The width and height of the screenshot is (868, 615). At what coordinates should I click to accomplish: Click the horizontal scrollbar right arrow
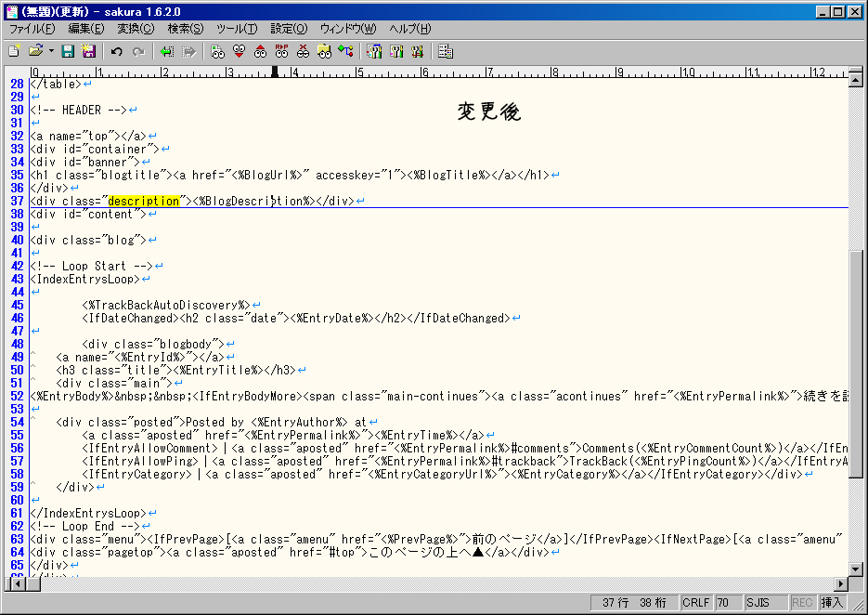click(841, 583)
